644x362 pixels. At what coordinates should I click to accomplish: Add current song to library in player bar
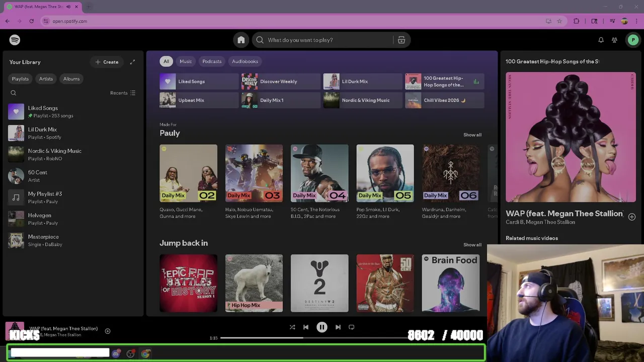(107, 331)
